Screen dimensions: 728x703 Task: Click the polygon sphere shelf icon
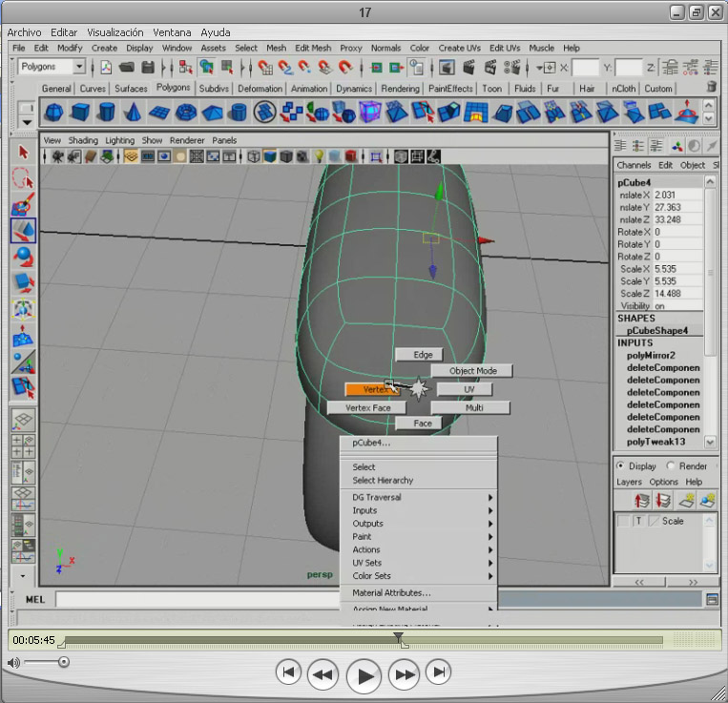click(x=53, y=113)
